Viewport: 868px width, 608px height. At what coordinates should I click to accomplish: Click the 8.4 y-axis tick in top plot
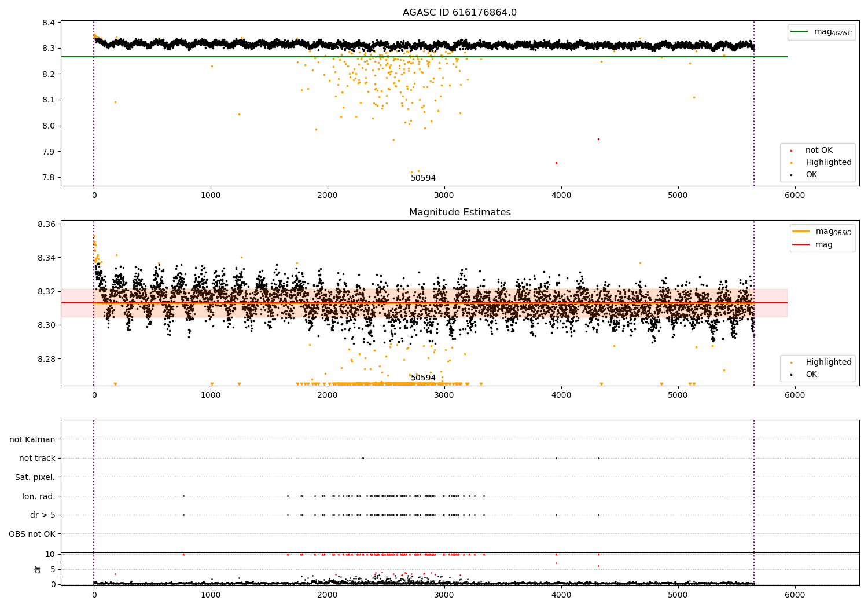coord(49,23)
